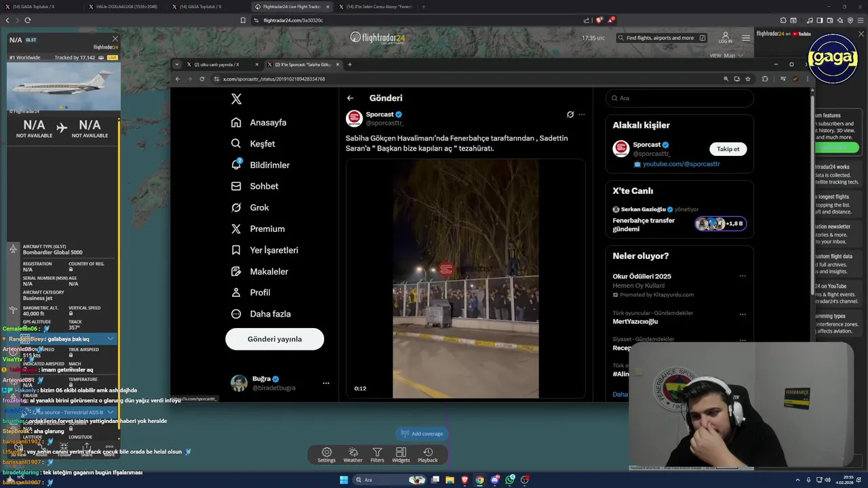
Task: Open Buğra account options ellipsis
Action: coord(325,383)
